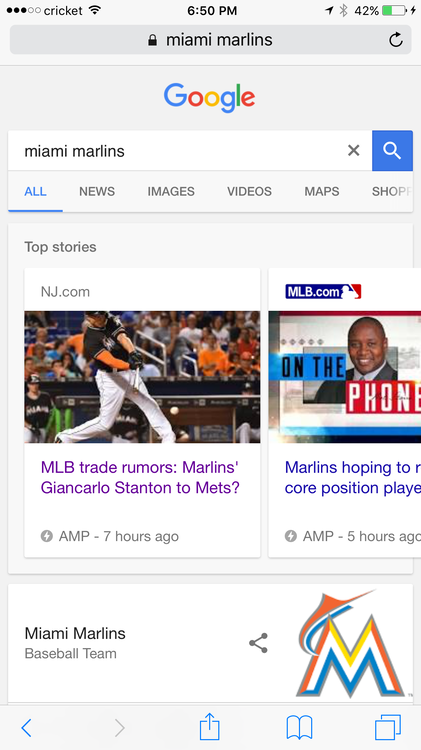The width and height of the screenshot is (421, 750).
Task: Share the Miami Marlins knowledge card
Action: pos(258,643)
